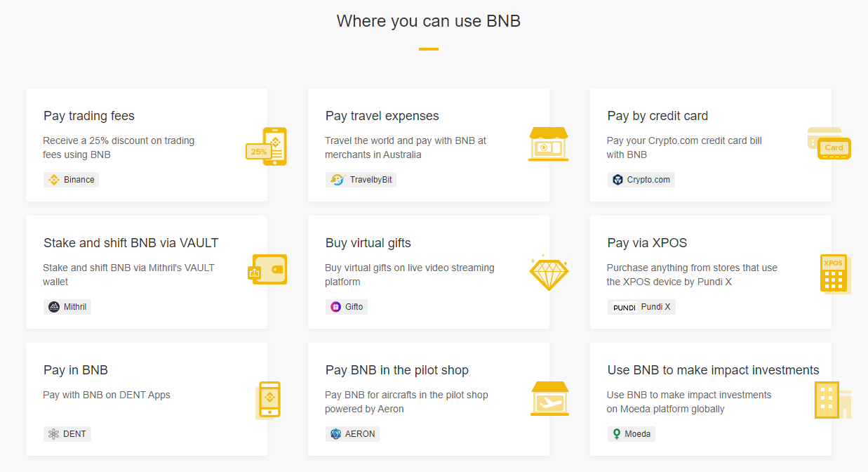Click the 25% discount phone icon
Image resolution: width=868 pixels, height=472 pixels.
[267, 146]
